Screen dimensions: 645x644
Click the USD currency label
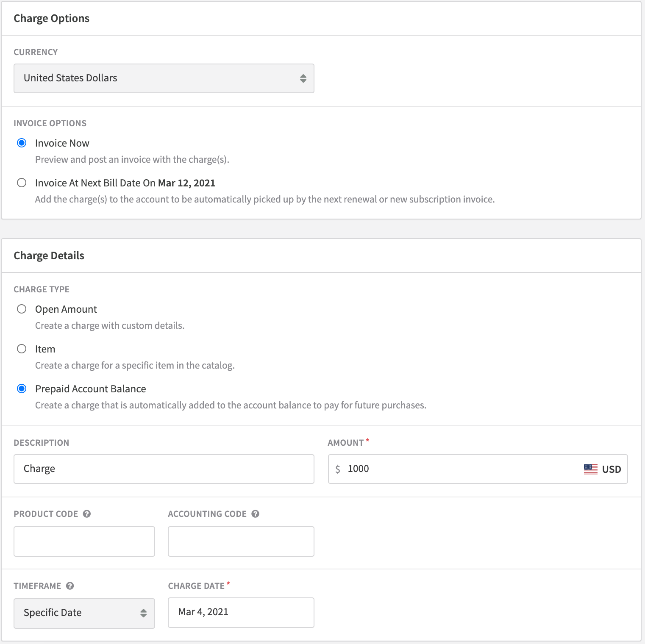point(612,469)
